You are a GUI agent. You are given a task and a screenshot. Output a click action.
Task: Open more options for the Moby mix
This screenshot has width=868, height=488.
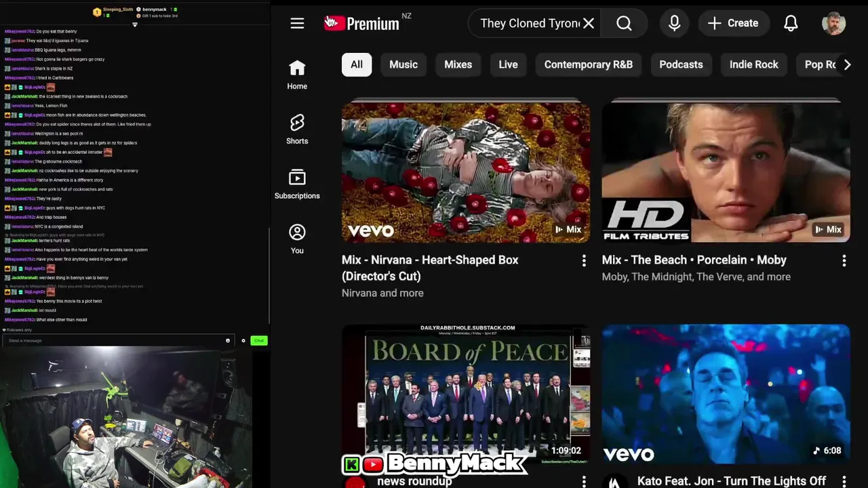click(844, 261)
